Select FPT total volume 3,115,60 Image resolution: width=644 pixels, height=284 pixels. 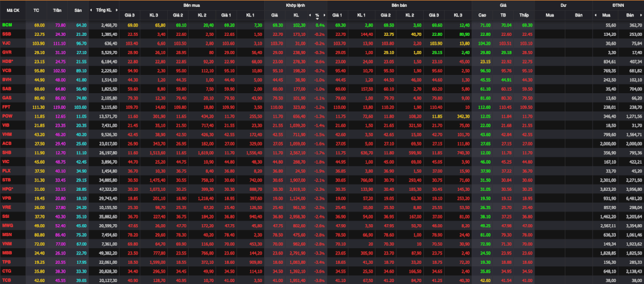[x=109, y=107]
